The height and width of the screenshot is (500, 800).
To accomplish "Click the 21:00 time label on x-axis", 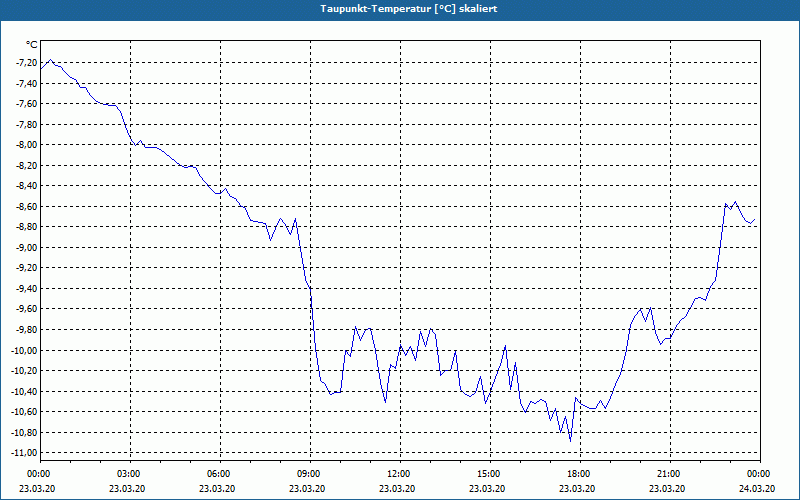I will tap(670, 474).
